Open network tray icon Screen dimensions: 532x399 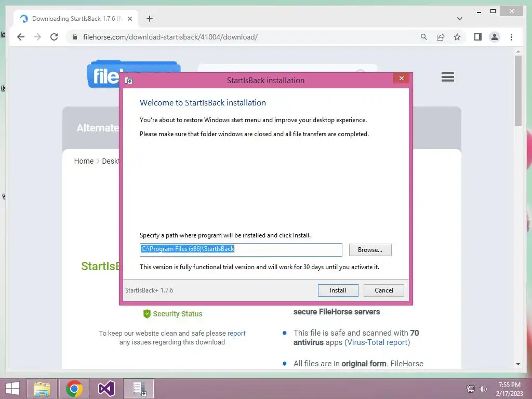coord(471,389)
